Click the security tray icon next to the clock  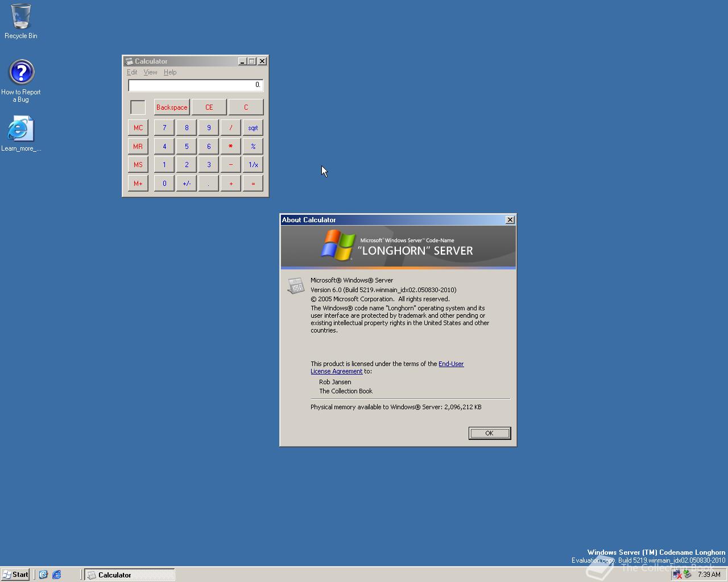687,575
